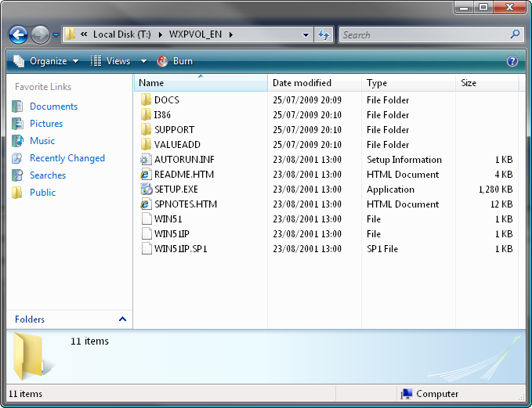
Task: Open the Organize menu
Action: (x=46, y=61)
